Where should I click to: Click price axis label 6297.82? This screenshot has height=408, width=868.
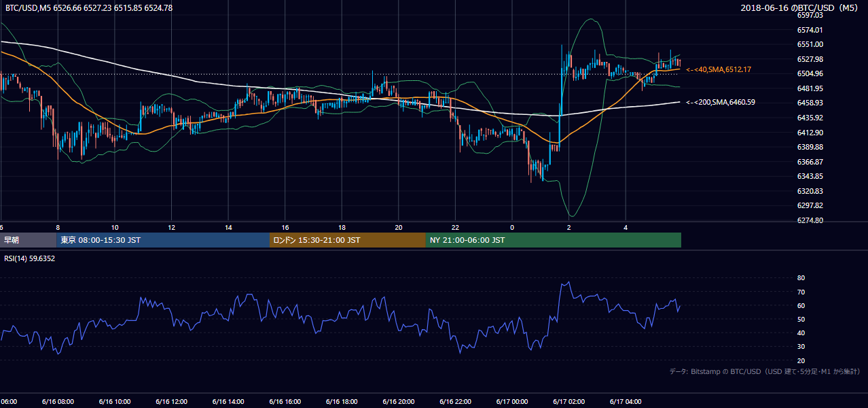[810, 205]
